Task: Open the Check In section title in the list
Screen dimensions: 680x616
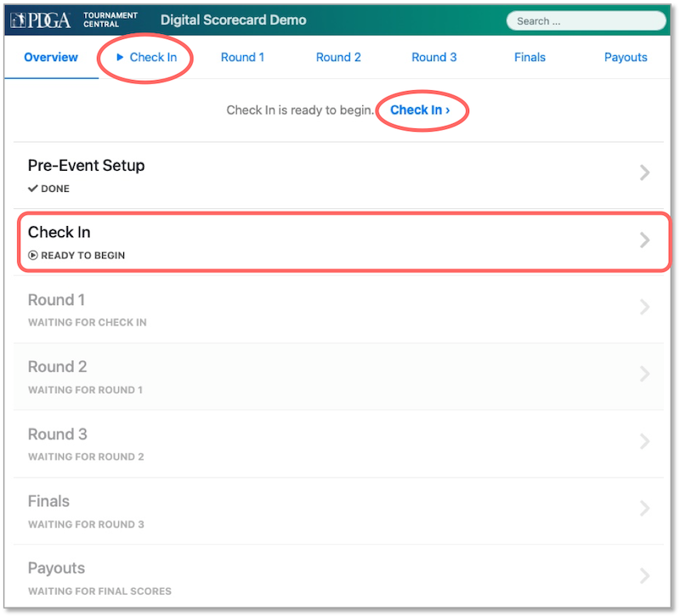Action: [59, 232]
